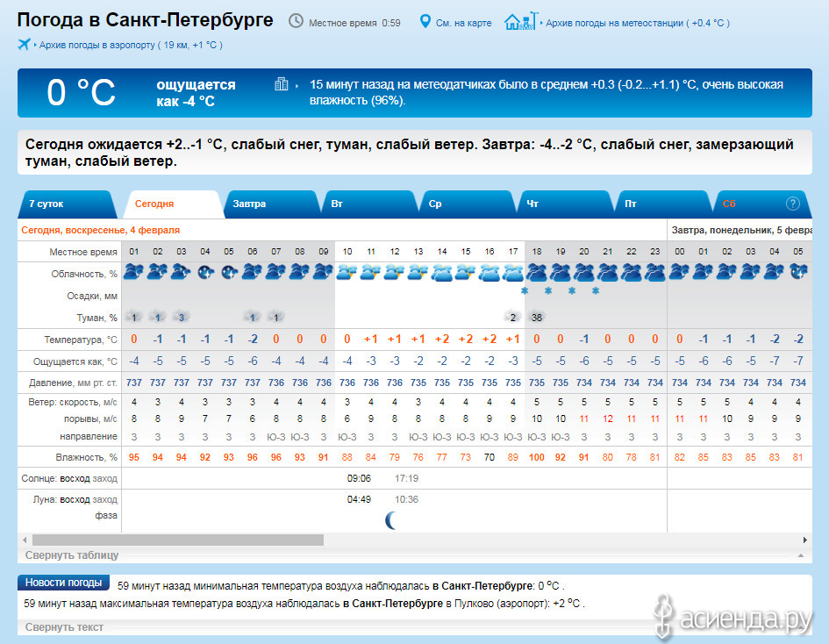Switch to the 'Ср' day tab
The width and height of the screenshot is (829, 644).
click(435, 204)
